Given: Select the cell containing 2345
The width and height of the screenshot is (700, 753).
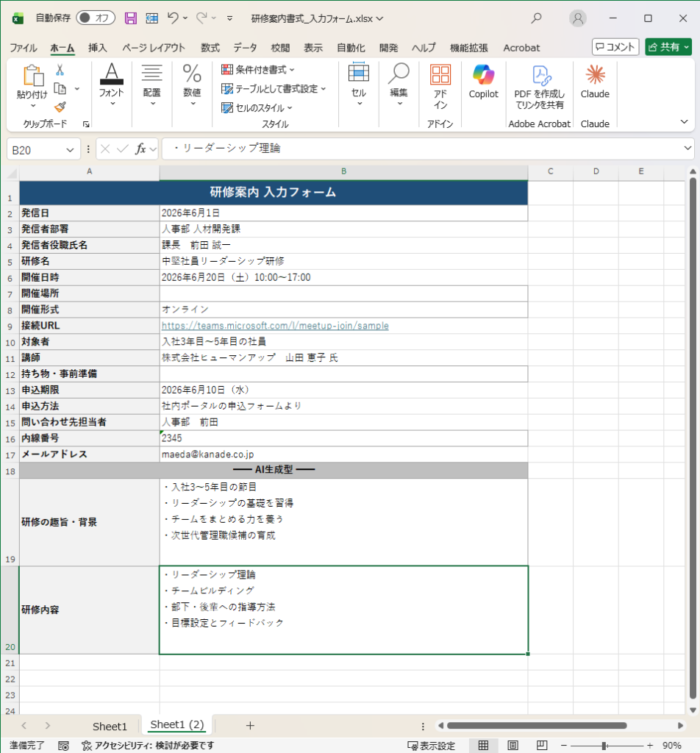Looking at the screenshot, I should coord(343,438).
